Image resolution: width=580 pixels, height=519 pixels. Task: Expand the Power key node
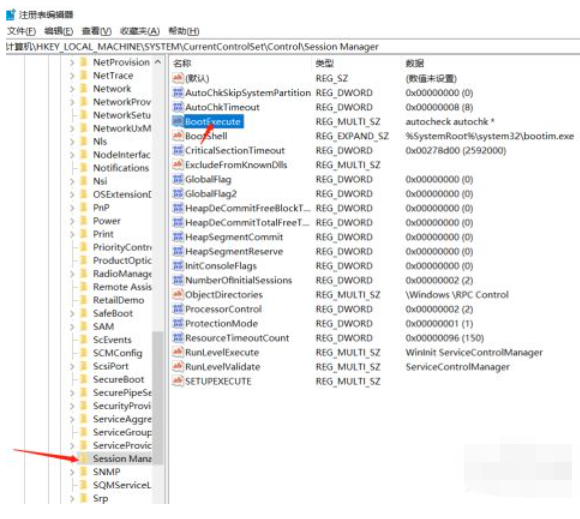point(72,221)
